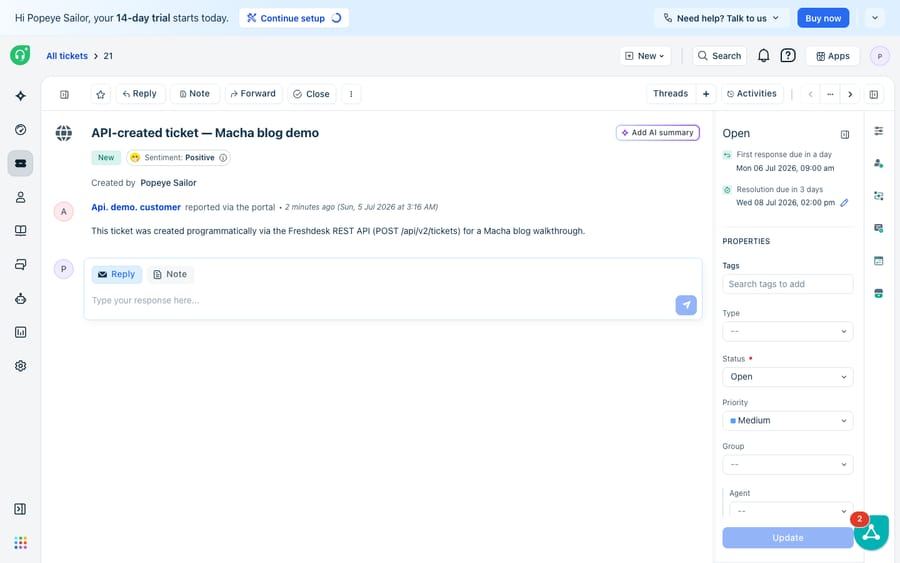
Task: Edit resolution due date pencil icon
Action: point(844,203)
